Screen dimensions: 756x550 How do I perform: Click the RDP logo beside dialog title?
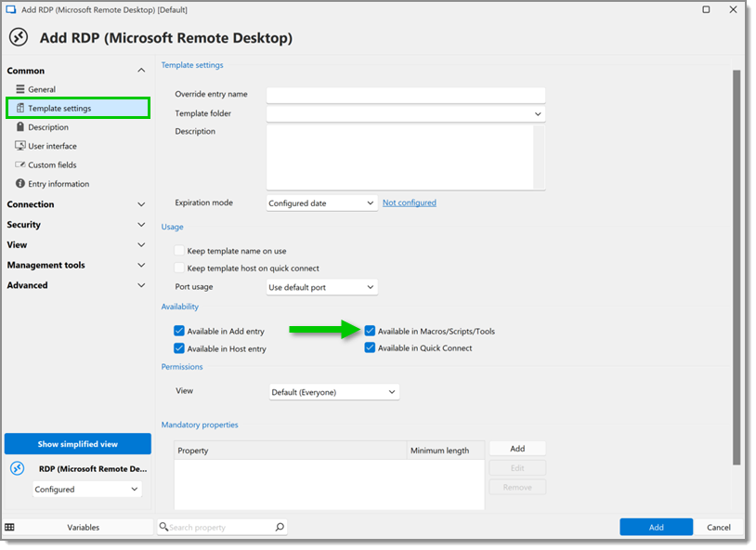click(19, 37)
